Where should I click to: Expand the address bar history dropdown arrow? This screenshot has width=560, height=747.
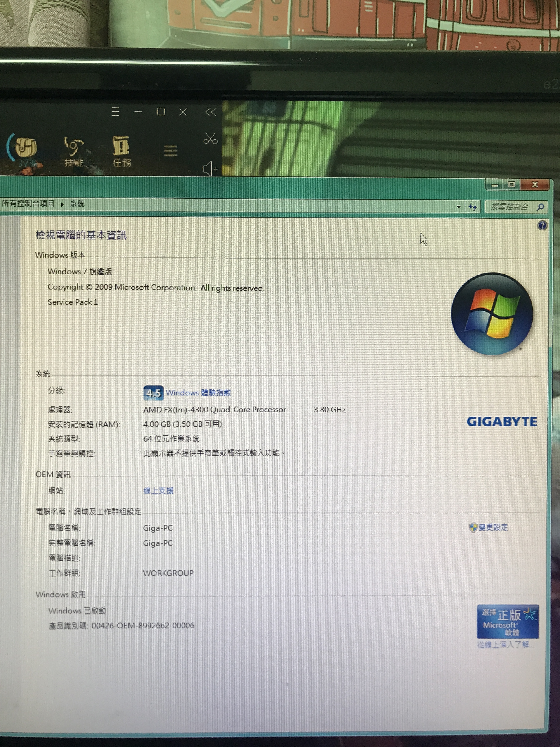(458, 207)
